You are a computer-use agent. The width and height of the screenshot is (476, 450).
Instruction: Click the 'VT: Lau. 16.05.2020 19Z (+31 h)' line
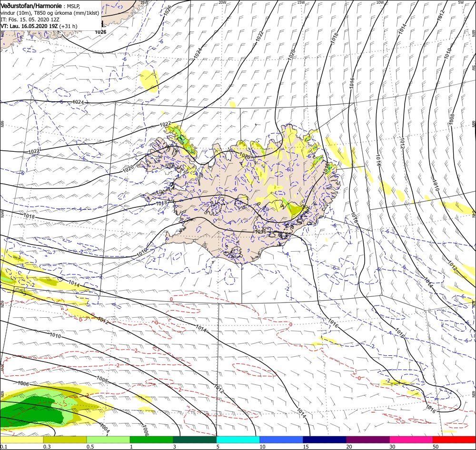pos(39,26)
